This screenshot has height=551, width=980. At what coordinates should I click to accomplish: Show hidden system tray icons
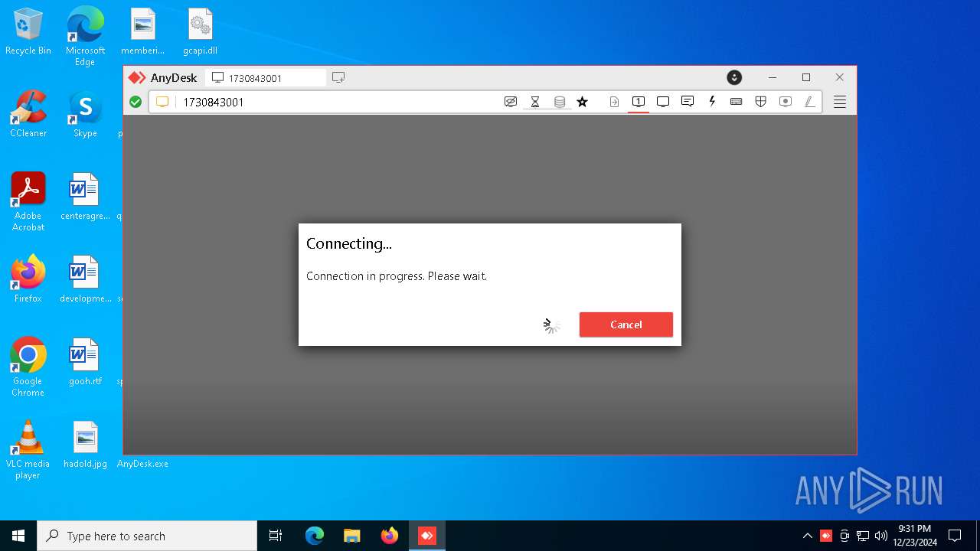[x=808, y=536]
